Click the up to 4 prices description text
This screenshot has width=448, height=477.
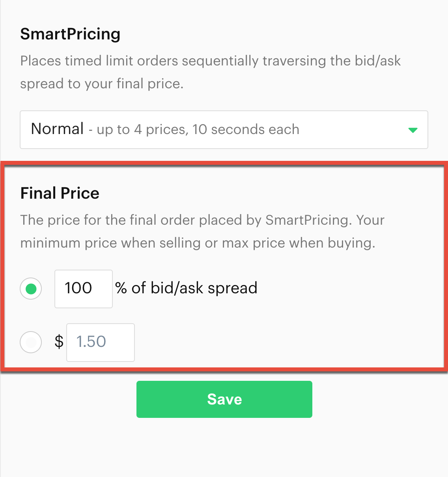198,129
